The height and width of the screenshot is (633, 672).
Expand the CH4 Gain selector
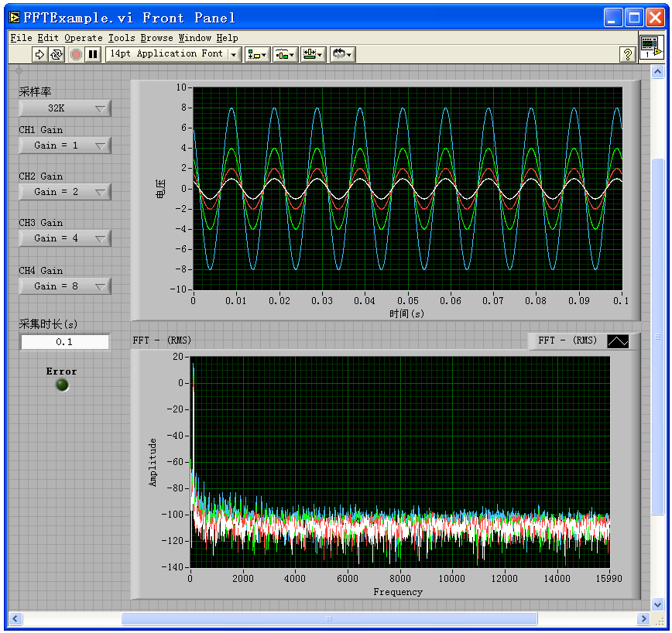point(65,286)
